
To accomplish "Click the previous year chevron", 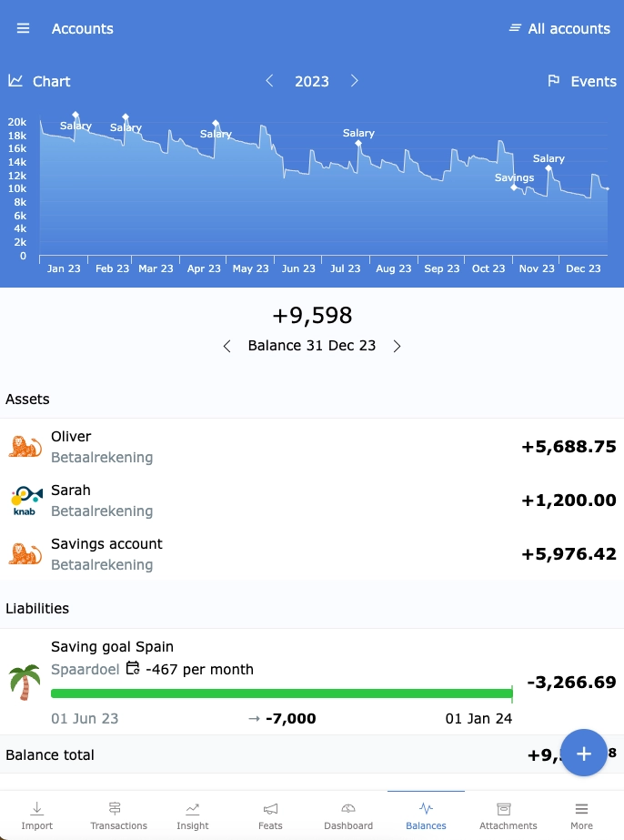I will coord(269,81).
